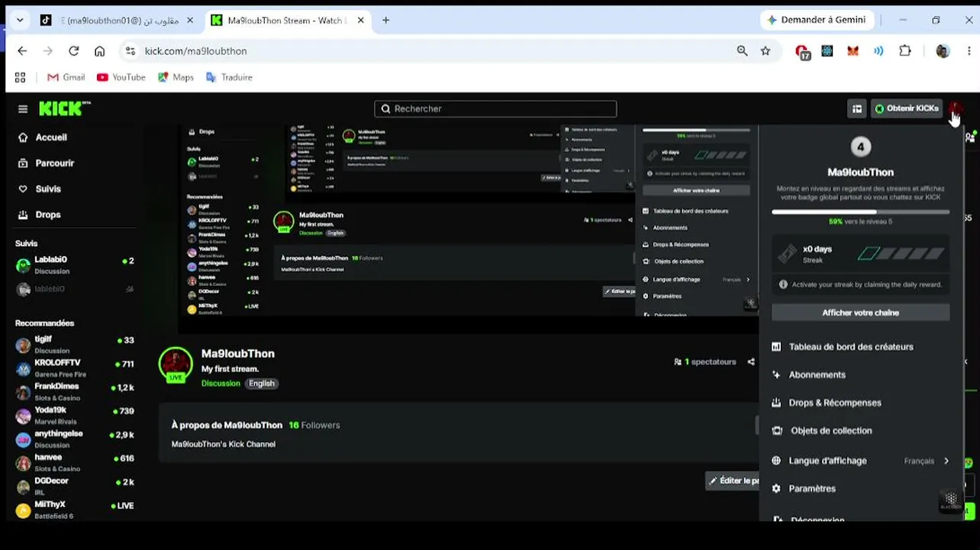Image resolution: width=980 pixels, height=550 pixels.
Task: Click the stream video preview
Action: click(x=468, y=229)
